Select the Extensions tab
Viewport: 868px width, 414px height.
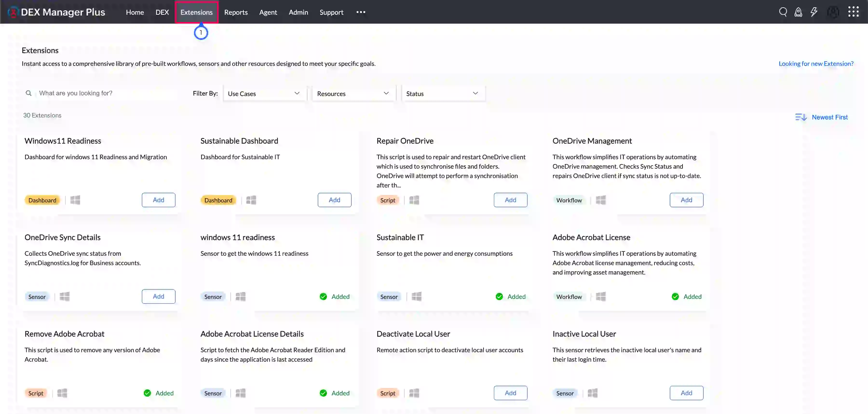(x=197, y=12)
